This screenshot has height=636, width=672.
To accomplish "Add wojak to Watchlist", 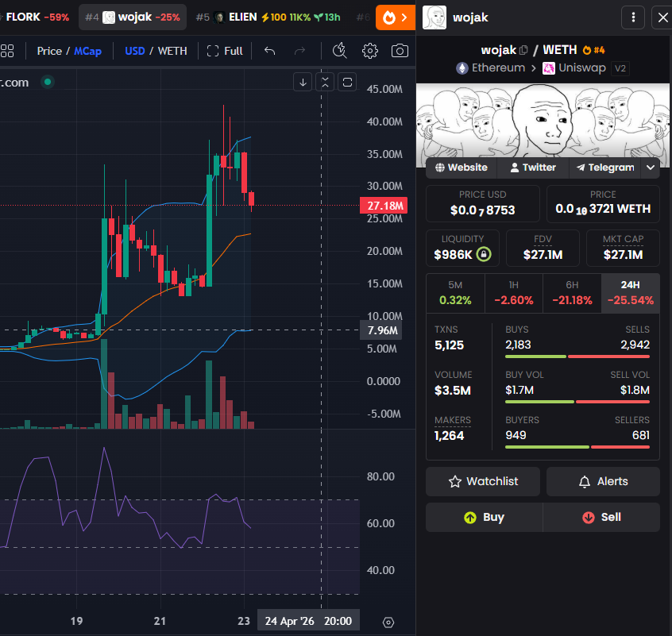I will coord(483,481).
